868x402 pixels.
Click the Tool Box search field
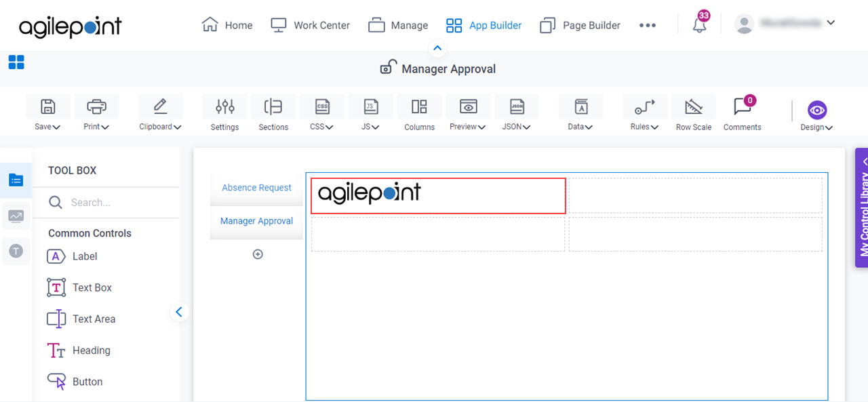coord(106,202)
